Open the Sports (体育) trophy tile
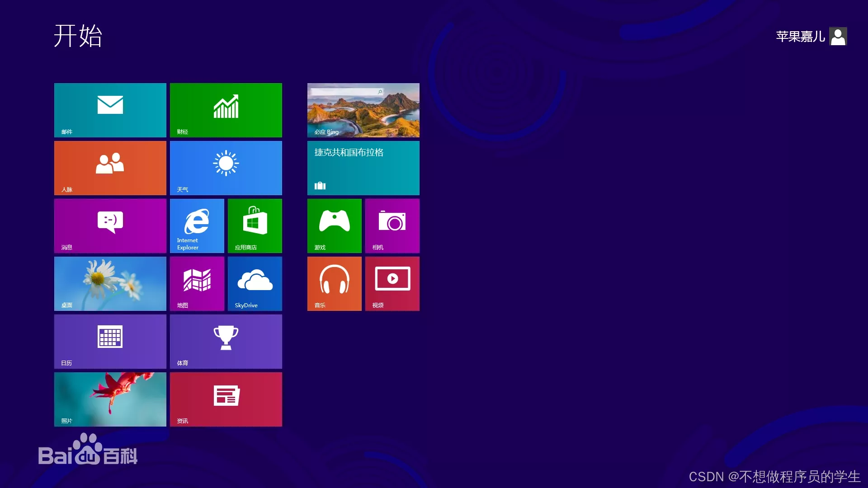 (226, 341)
